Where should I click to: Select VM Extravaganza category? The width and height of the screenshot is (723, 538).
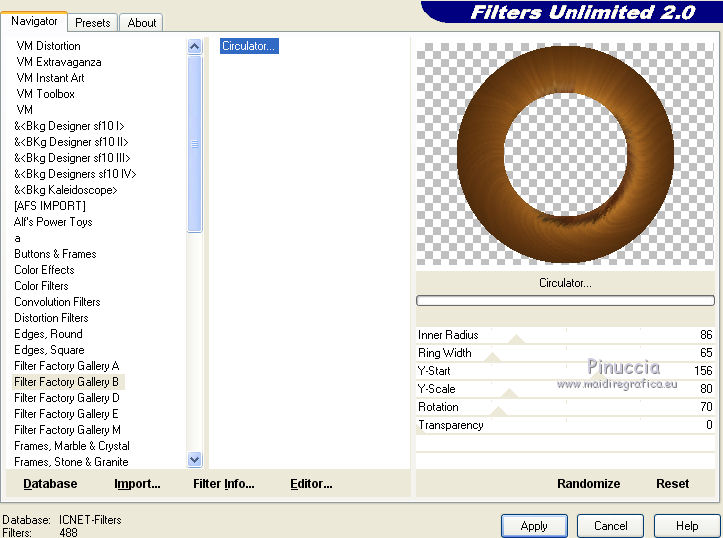pyautogui.click(x=59, y=62)
